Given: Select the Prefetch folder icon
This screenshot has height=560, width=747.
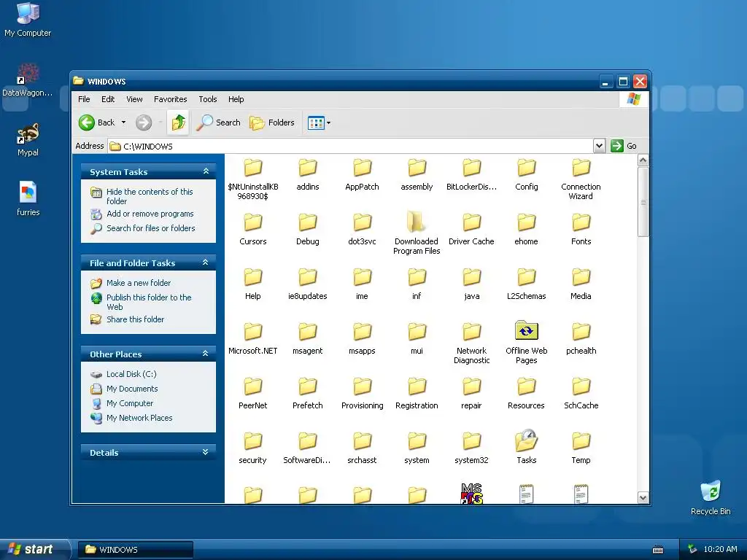Looking at the screenshot, I should [x=307, y=386].
